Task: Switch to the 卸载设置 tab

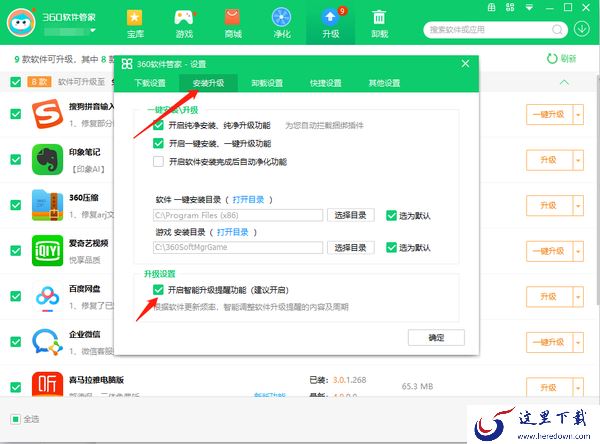Action: coord(267,83)
